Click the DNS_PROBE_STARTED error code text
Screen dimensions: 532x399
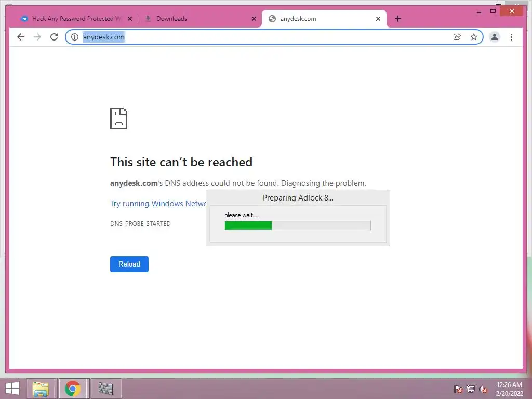[140, 224]
